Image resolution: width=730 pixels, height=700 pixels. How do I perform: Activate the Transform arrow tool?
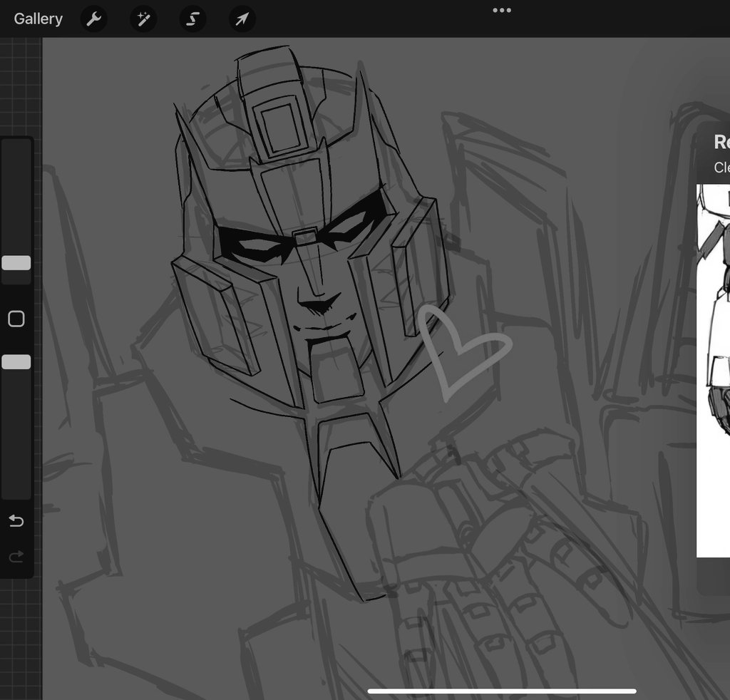242,19
